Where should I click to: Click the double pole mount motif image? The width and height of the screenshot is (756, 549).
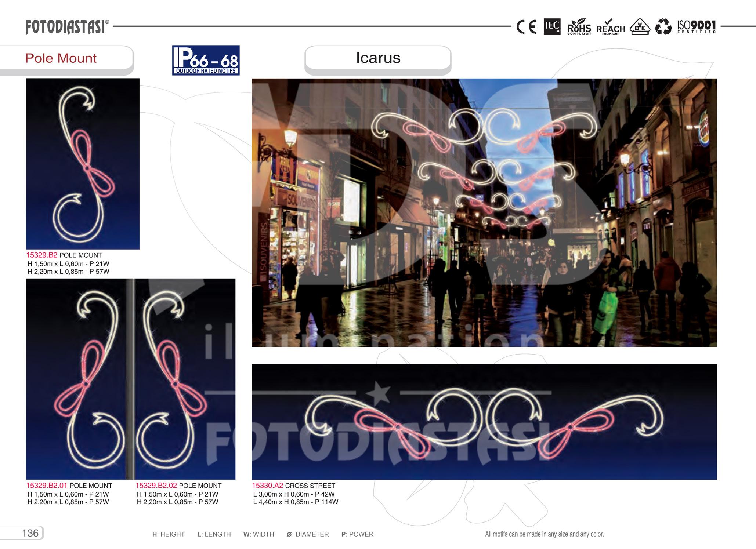[130, 379]
